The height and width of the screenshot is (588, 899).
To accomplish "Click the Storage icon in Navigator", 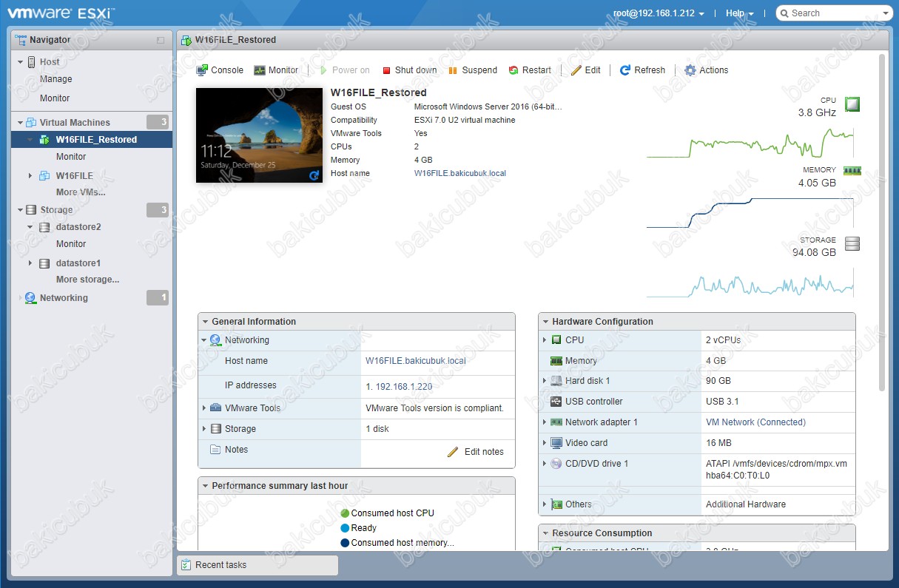I will point(31,210).
